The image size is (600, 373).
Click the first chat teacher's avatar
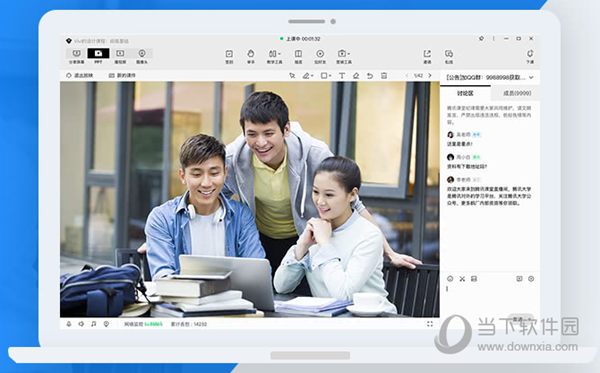pos(450,135)
